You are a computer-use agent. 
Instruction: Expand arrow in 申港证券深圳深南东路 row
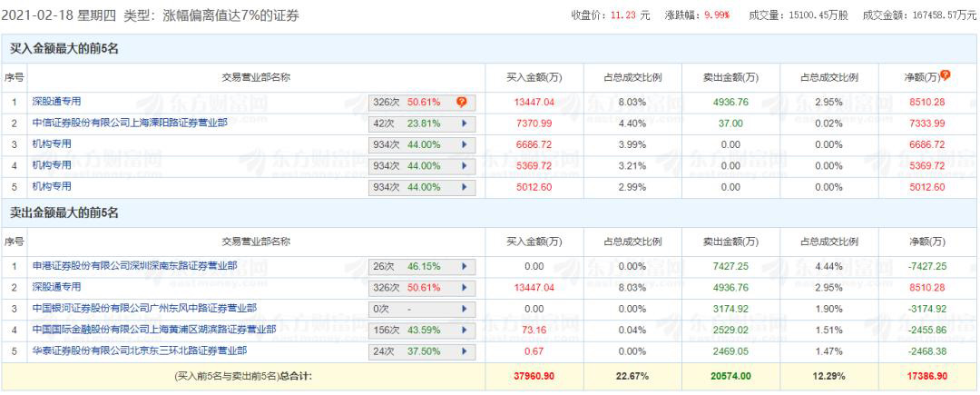(x=464, y=266)
